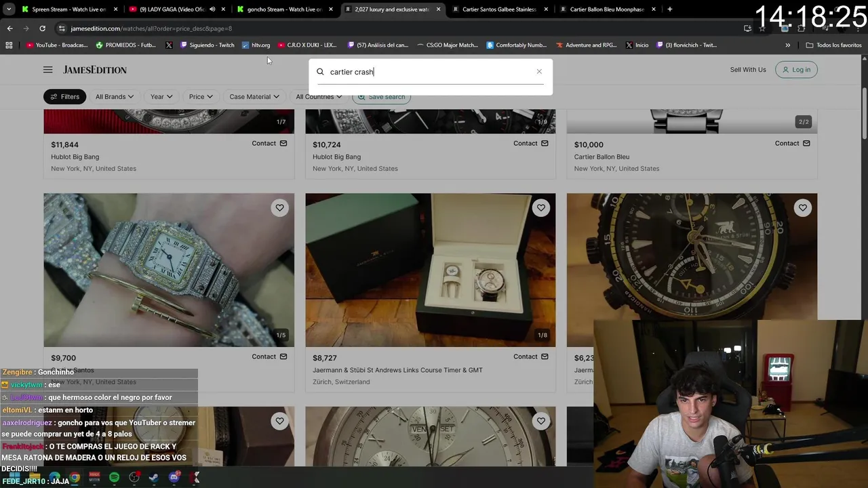Open the X bookmark icon after PROMIEDOS
The width and height of the screenshot is (868, 488).
click(x=169, y=45)
